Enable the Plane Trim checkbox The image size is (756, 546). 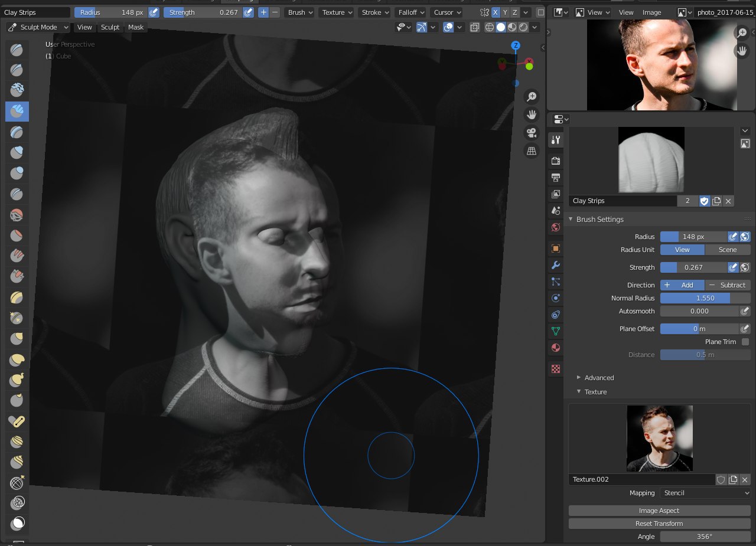(x=745, y=342)
